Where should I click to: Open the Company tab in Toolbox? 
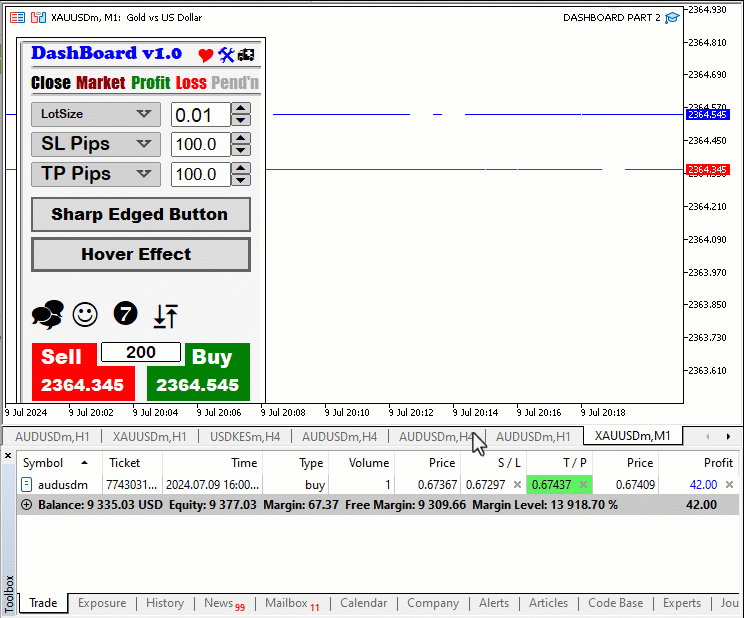point(433,603)
